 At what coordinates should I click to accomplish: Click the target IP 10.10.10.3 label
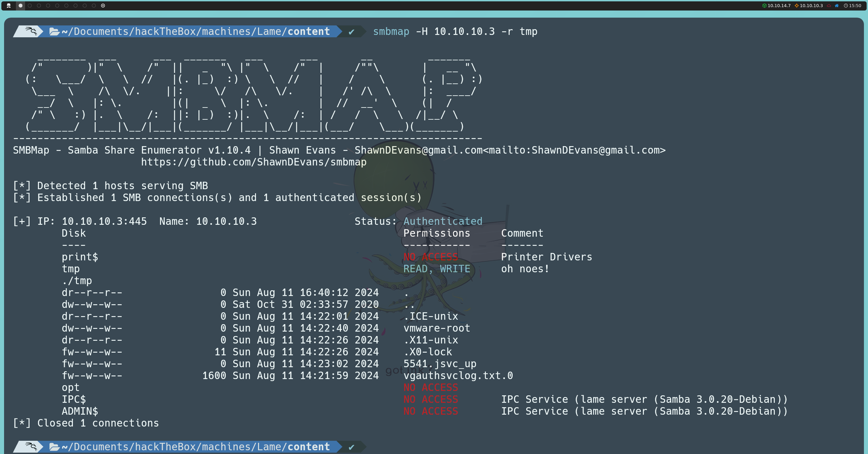[811, 5]
